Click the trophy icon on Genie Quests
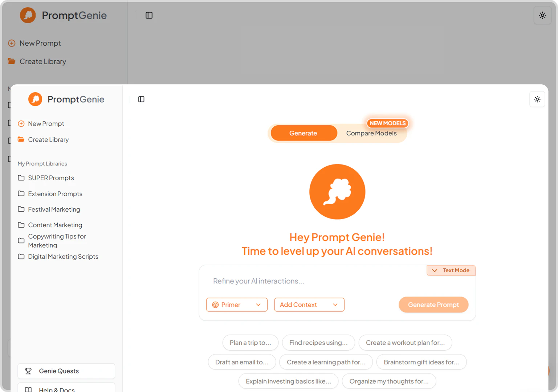Viewport: 558px width, 392px height. (28, 371)
